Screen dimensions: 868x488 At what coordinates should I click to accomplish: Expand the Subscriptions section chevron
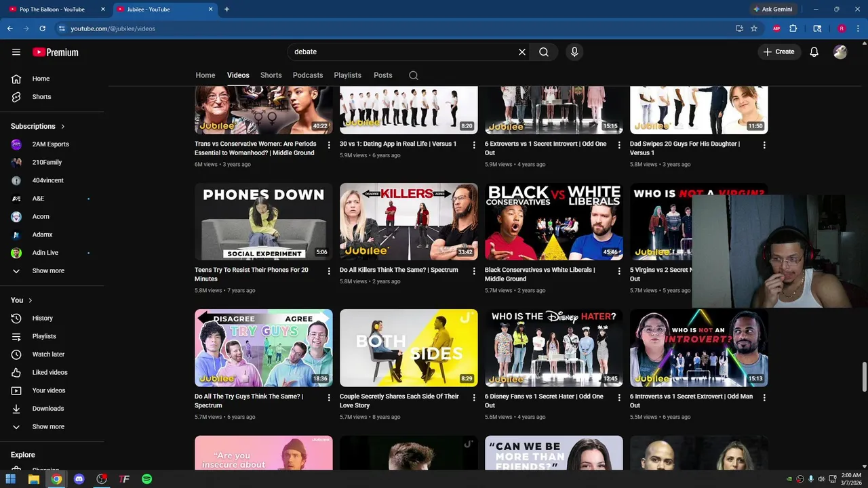[x=63, y=126]
